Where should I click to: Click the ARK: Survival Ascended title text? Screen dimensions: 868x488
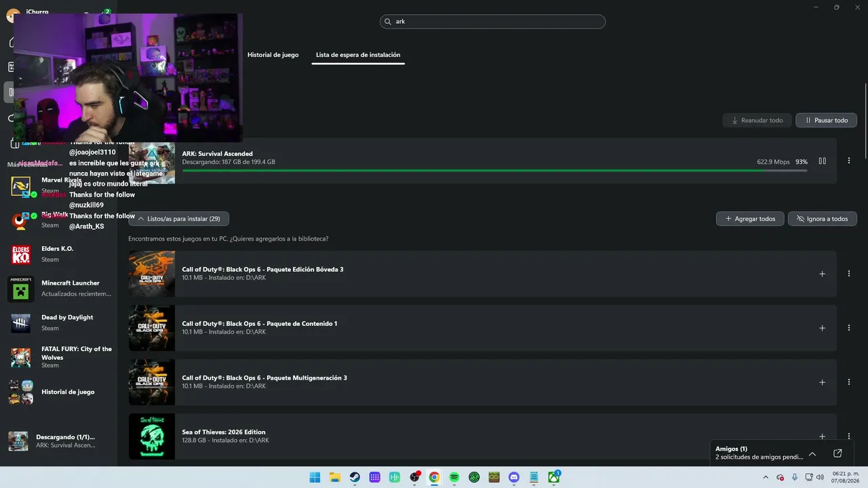(x=217, y=154)
